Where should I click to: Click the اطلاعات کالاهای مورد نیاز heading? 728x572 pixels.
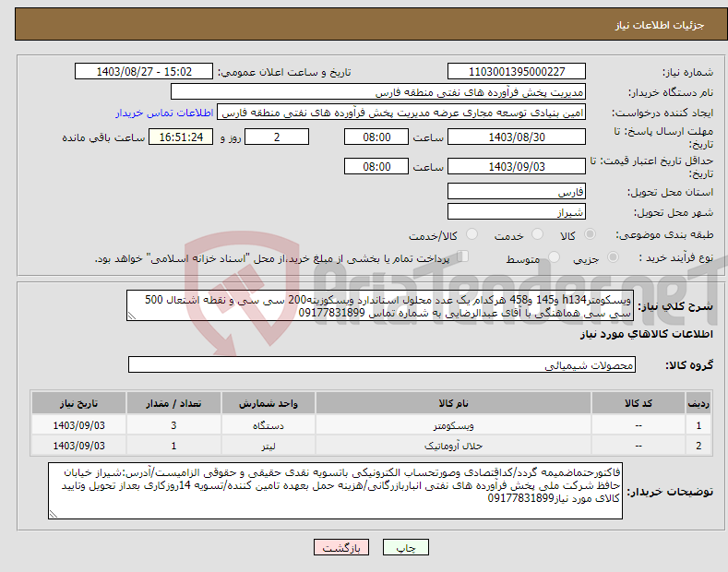(x=646, y=334)
